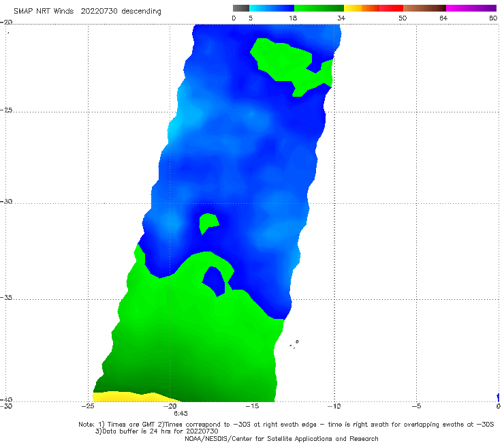Click the green segment of the color scale

pos(319,8)
